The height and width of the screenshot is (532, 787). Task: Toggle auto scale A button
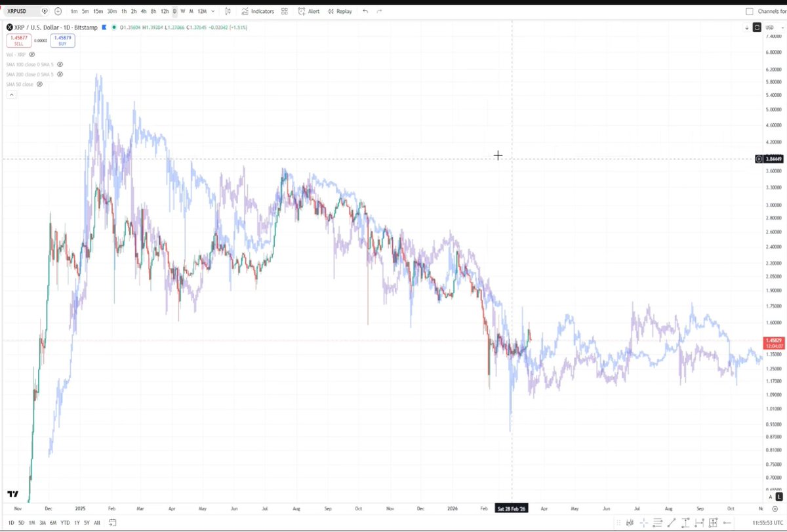point(770,497)
